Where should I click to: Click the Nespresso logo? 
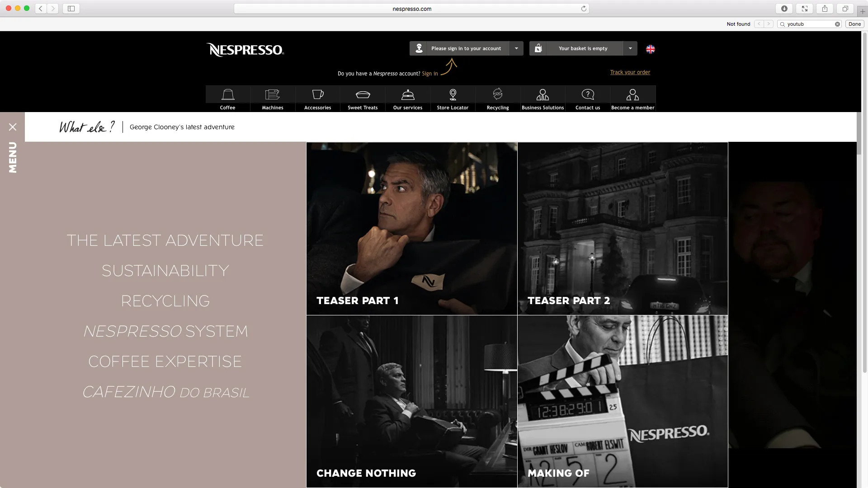(245, 50)
